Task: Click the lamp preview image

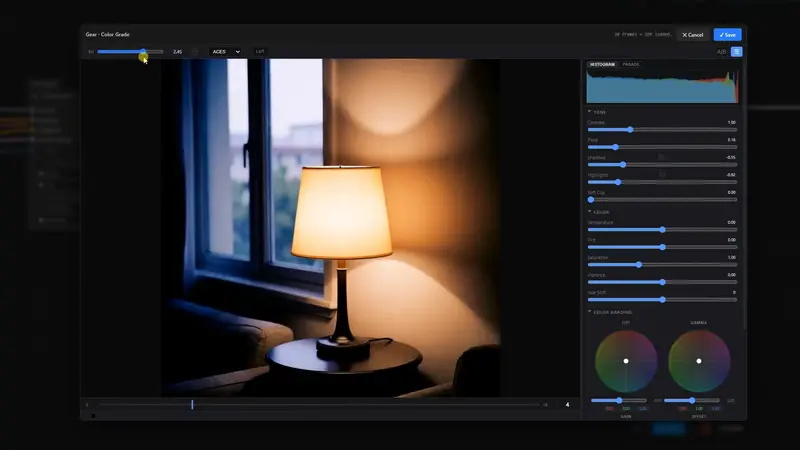Action: click(x=331, y=228)
